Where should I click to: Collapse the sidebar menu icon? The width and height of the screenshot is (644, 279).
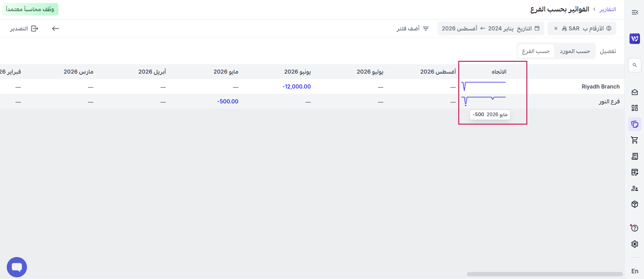click(x=635, y=12)
